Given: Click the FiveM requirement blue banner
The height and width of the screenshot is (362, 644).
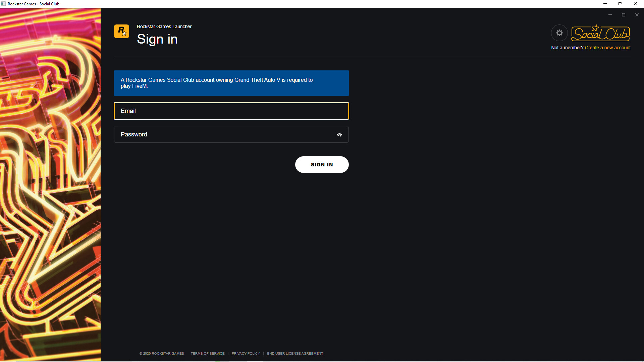Looking at the screenshot, I should coord(231,83).
